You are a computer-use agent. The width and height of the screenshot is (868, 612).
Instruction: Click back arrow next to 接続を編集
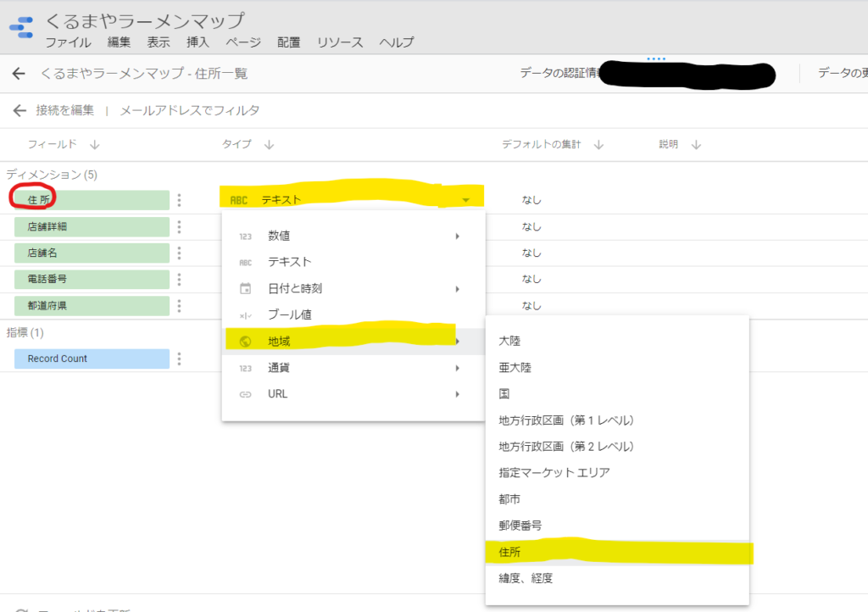pos(20,111)
